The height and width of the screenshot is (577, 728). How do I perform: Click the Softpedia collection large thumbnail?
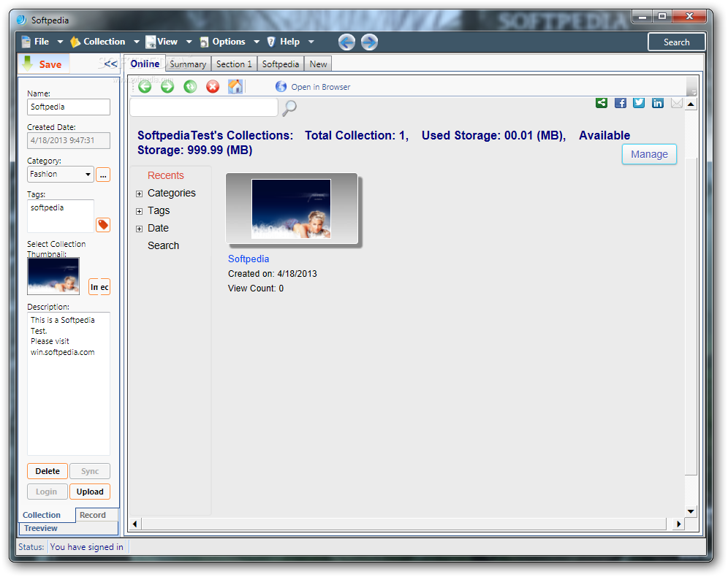(292, 209)
